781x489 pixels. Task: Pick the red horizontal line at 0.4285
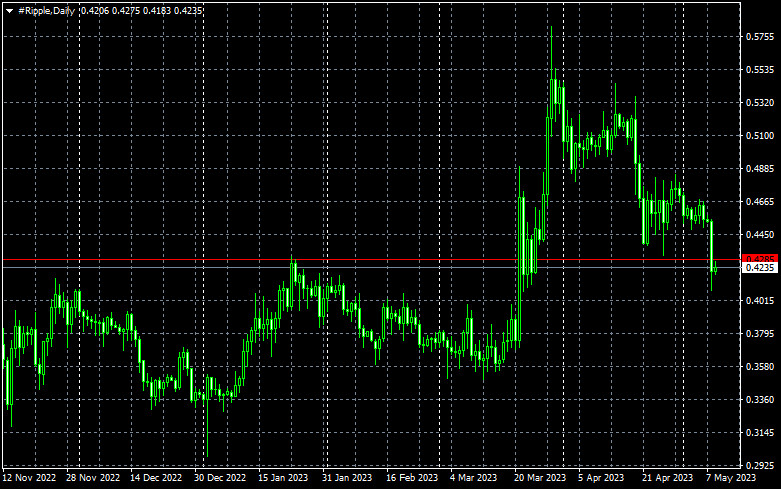click(x=371, y=260)
